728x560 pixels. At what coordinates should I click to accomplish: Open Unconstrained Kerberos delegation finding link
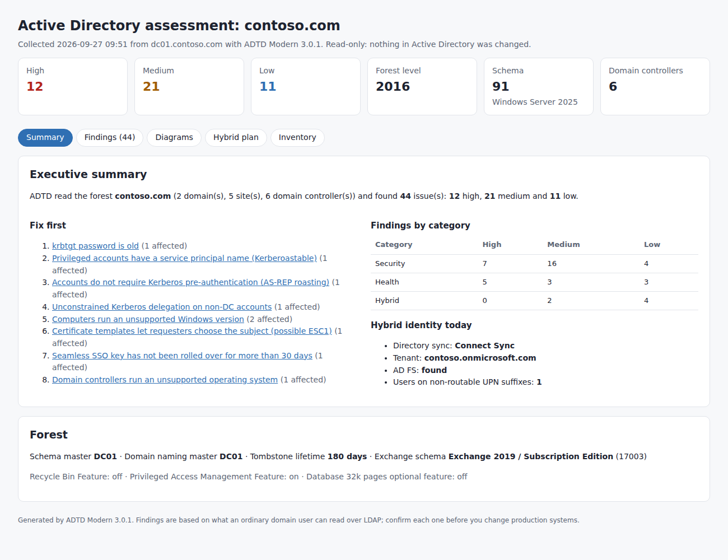162,307
